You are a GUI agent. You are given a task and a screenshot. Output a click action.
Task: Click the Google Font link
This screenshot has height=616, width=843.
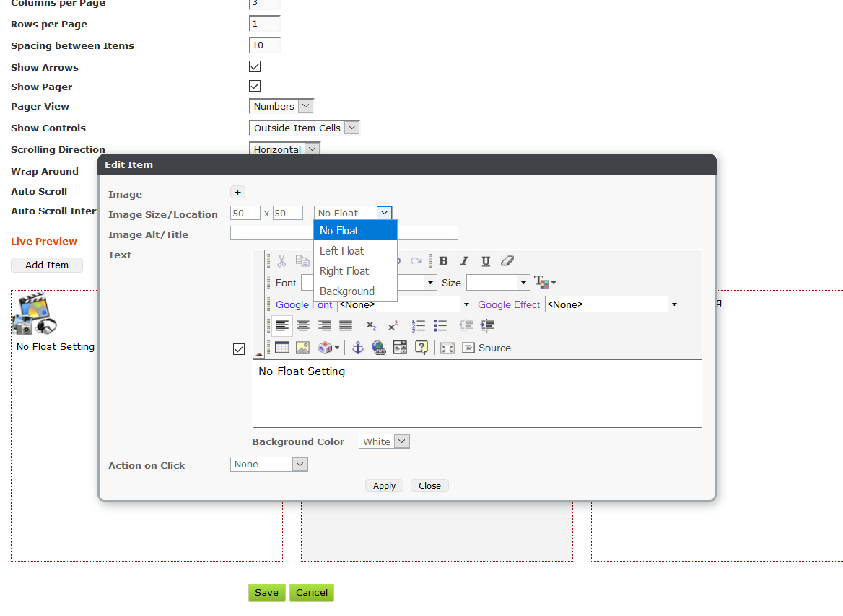pyautogui.click(x=304, y=304)
